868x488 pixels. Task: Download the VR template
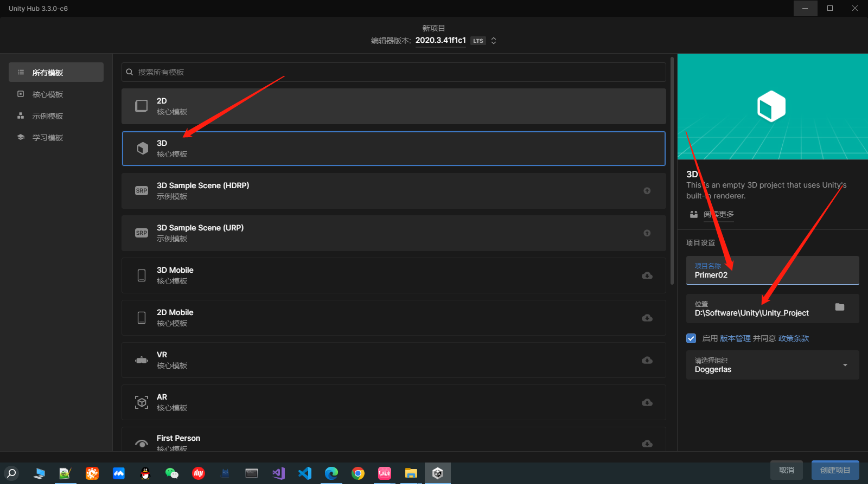pyautogui.click(x=647, y=360)
